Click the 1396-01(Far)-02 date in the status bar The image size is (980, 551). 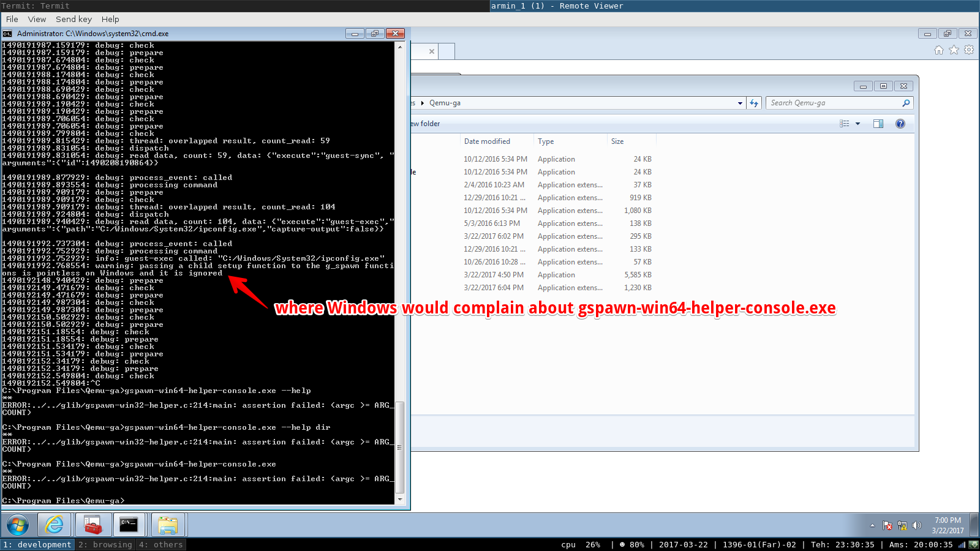(x=759, y=544)
